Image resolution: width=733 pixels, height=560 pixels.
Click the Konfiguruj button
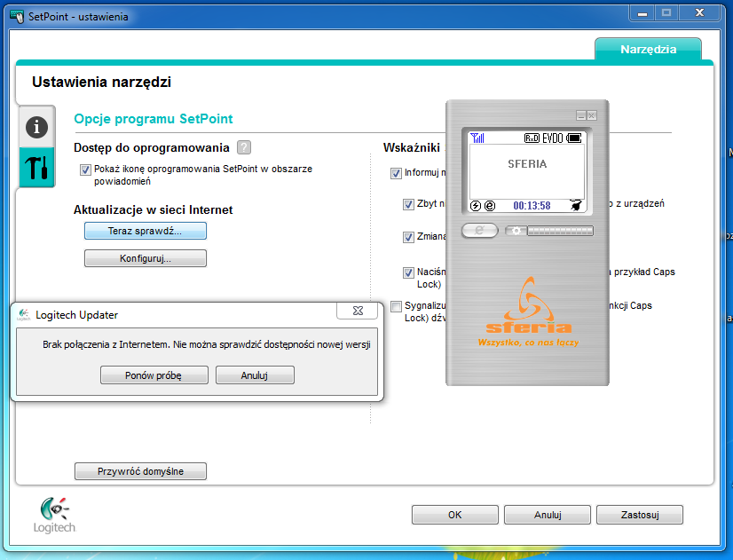click(x=145, y=258)
